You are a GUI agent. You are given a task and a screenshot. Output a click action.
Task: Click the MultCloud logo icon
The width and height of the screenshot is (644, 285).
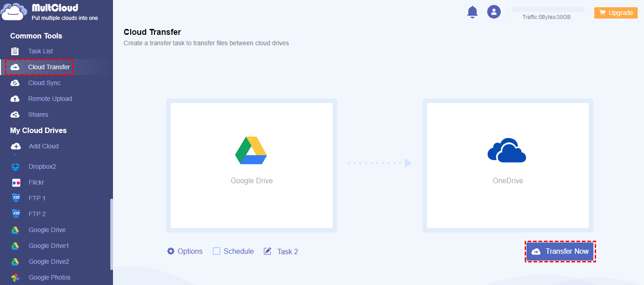14,12
